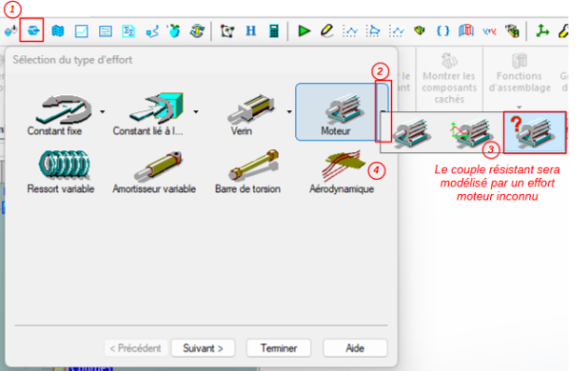The width and height of the screenshot is (588, 371).
Task: Select the unknown motor with question mark
Action: (535, 132)
